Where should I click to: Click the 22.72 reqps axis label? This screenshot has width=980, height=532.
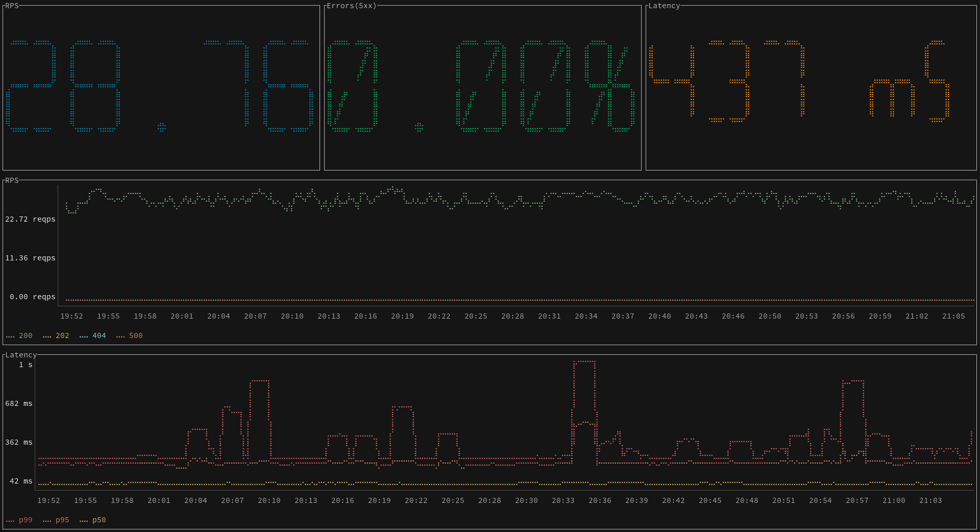(30, 219)
